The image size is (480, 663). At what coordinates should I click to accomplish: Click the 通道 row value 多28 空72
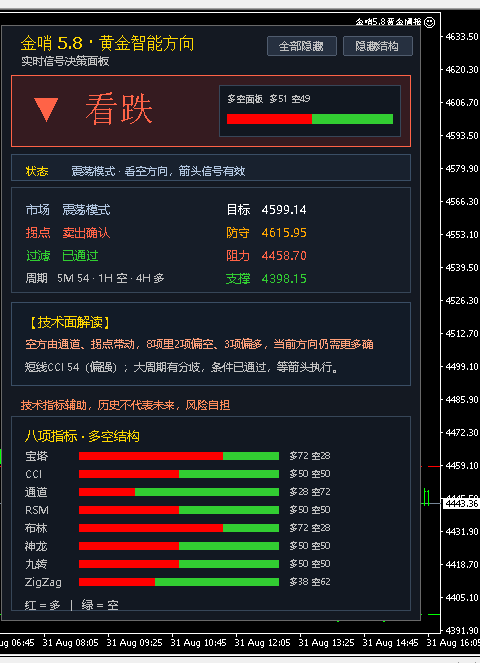310,492
